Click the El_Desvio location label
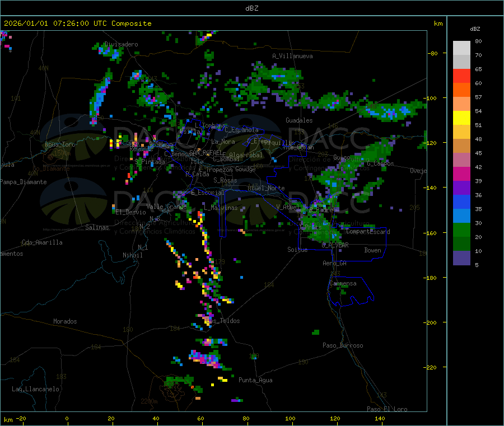 130,212
